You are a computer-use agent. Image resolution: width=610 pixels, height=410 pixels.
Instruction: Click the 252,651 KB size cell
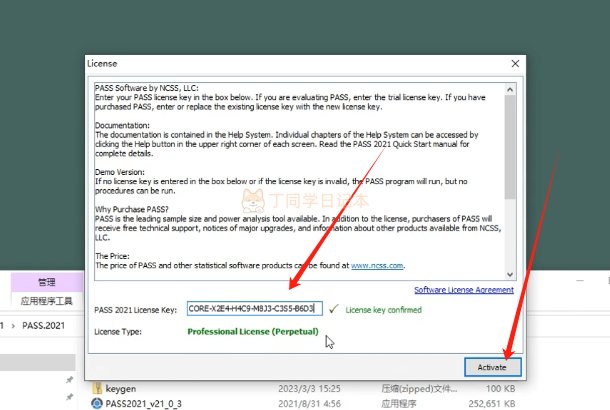tap(492, 404)
